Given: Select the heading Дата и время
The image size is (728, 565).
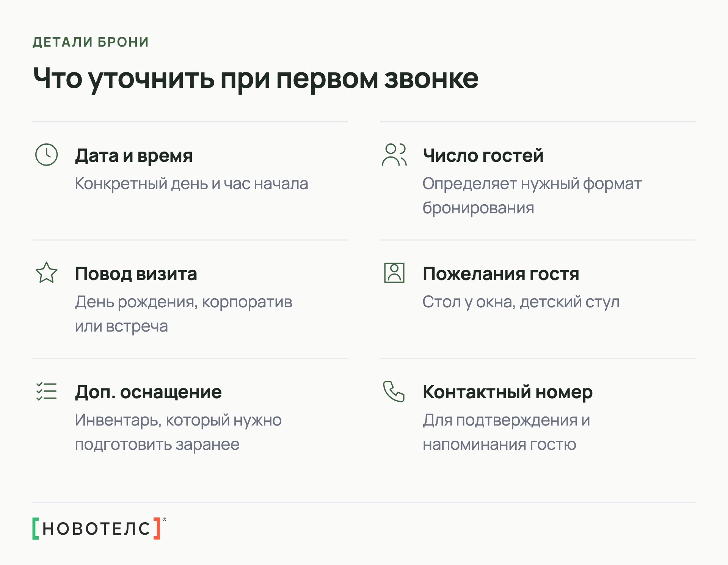Looking at the screenshot, I should point(134,155).
